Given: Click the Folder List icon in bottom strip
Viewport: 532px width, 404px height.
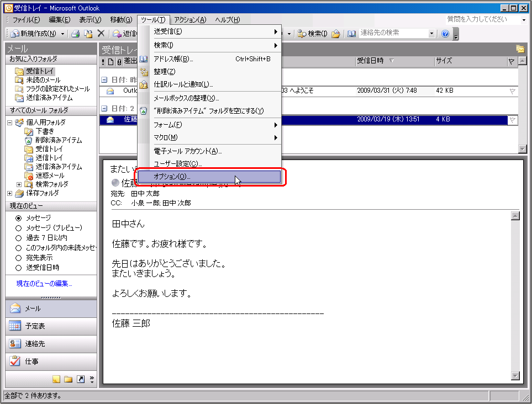Looking at the screenshot, I should click(68, 379).
